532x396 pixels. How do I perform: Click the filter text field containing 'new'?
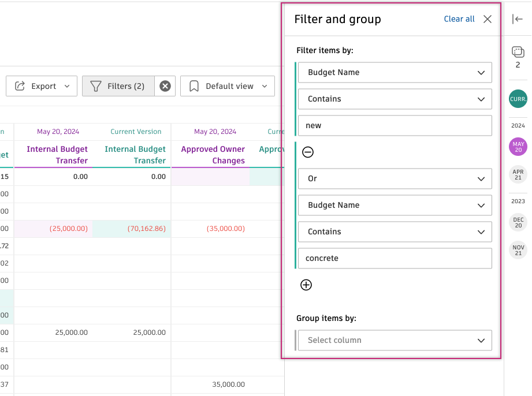[x=395, y=125]
